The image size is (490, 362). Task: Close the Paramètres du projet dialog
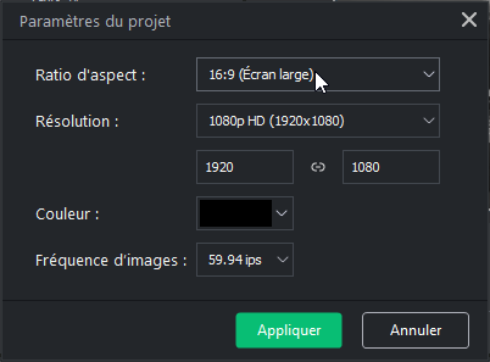(x=469, y=20)
